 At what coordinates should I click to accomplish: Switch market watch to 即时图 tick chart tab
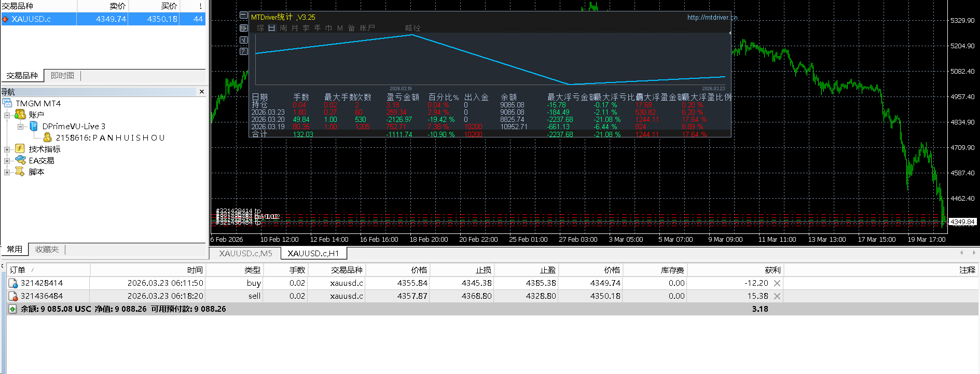(x=62, y=76)
